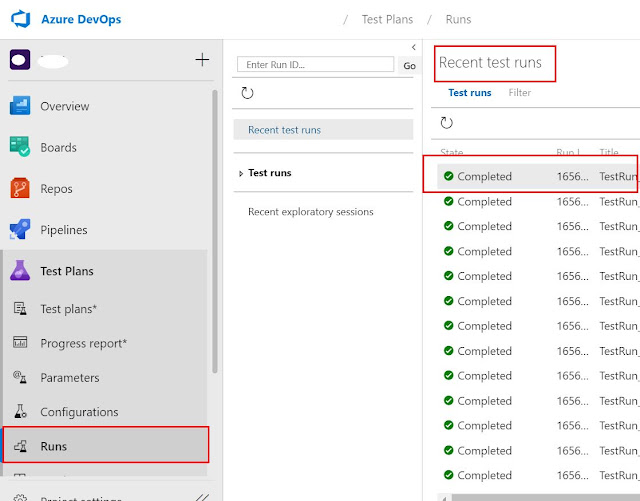Click the Test plans* sub-item icon

20,309
